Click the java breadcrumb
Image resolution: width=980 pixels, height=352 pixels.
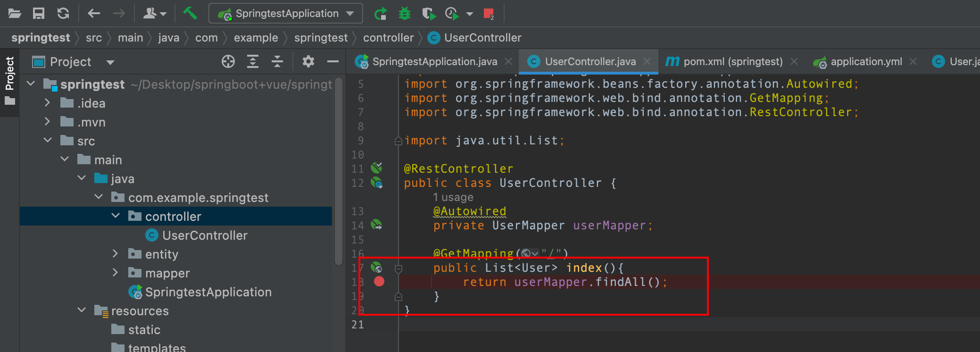click(x=169, y=38)
